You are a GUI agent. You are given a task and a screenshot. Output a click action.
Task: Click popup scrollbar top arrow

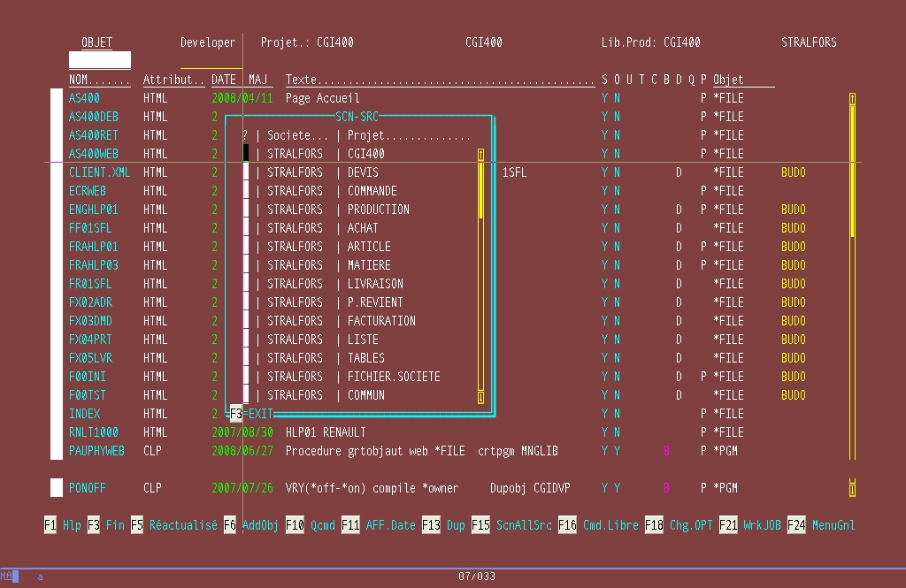[480, 154]
